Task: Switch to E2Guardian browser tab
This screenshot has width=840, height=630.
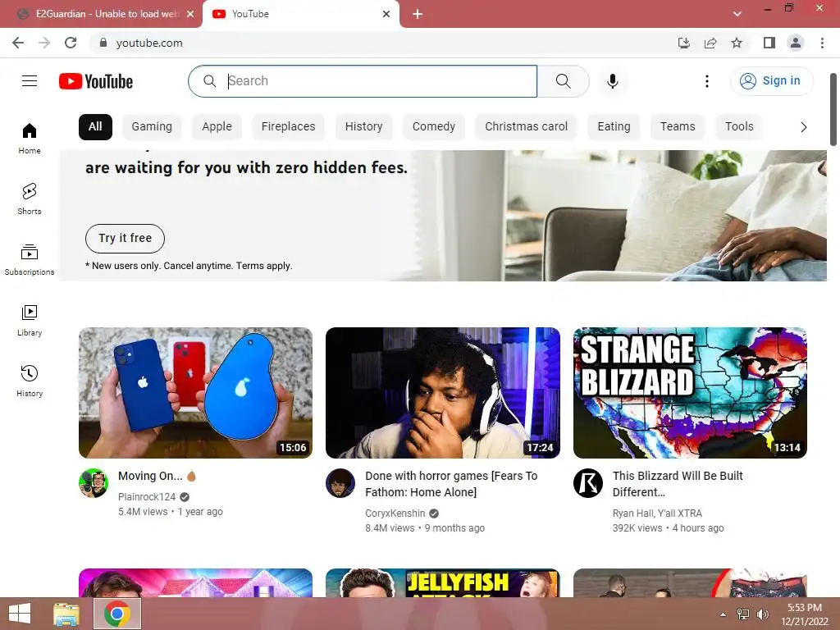Action: tap(101, 14)
